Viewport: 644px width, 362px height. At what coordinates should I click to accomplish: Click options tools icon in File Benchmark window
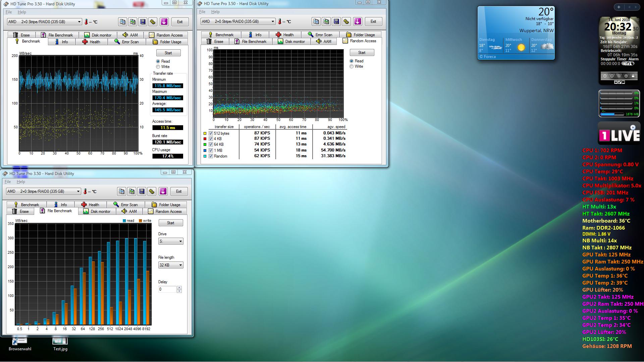coord(152,191)
